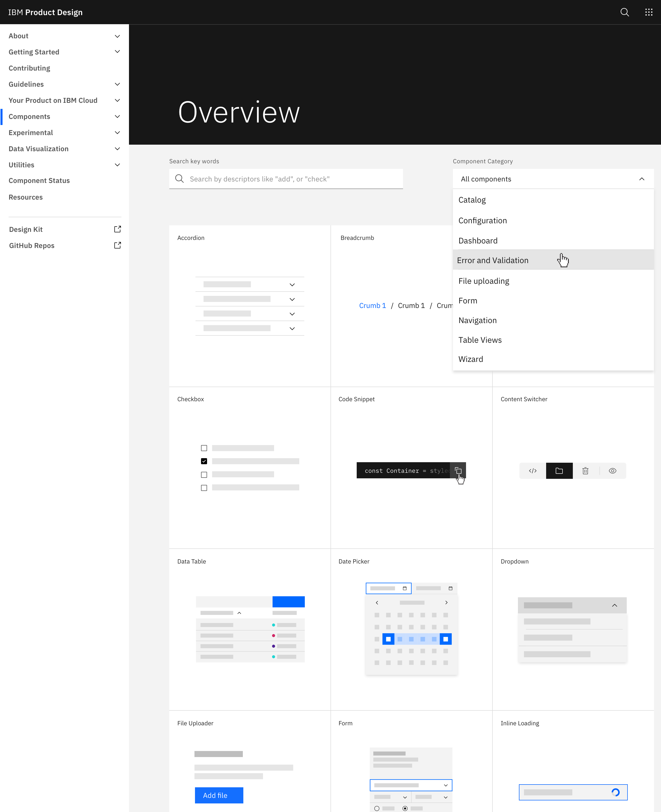Viewport: 661px width, 812px height.
Task: Open the search magnifier in the top bar
Action: (624, 12)
